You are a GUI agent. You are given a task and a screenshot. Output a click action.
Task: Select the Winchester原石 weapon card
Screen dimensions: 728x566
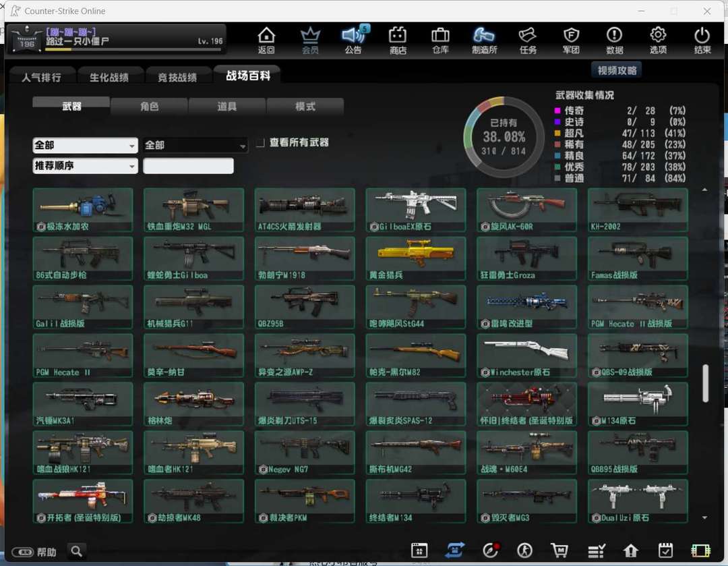pos(526,356)
